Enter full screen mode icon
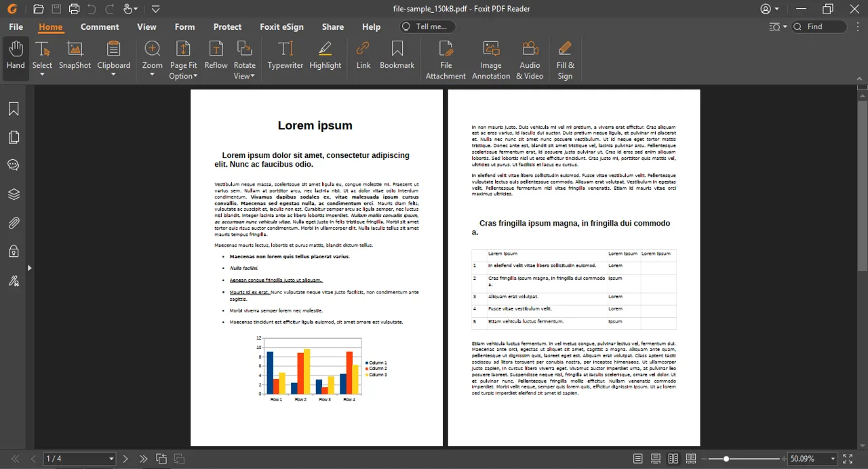 [848, 459]
